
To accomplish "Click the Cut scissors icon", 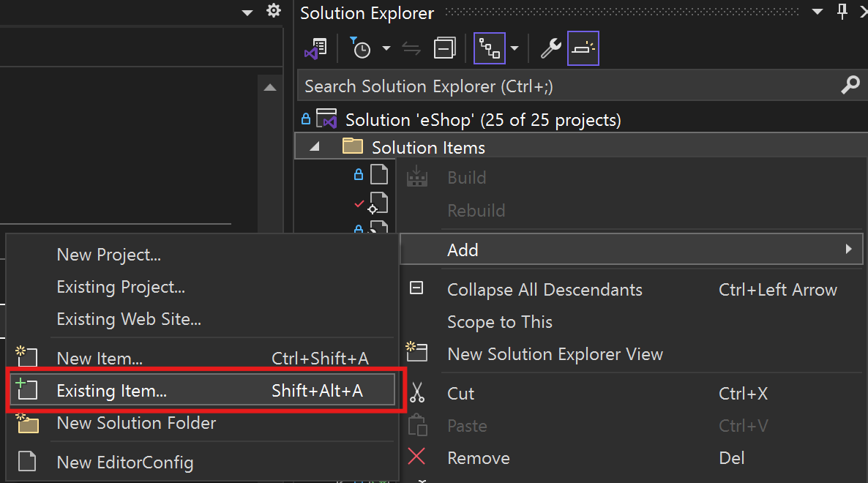I will [x=417, y=393].
